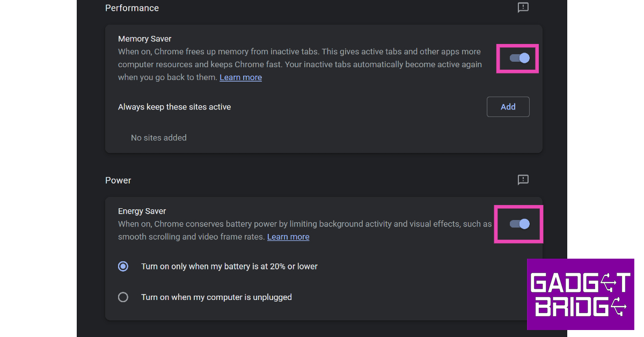Choose the computer is unplugged radio button

[123, 297]
